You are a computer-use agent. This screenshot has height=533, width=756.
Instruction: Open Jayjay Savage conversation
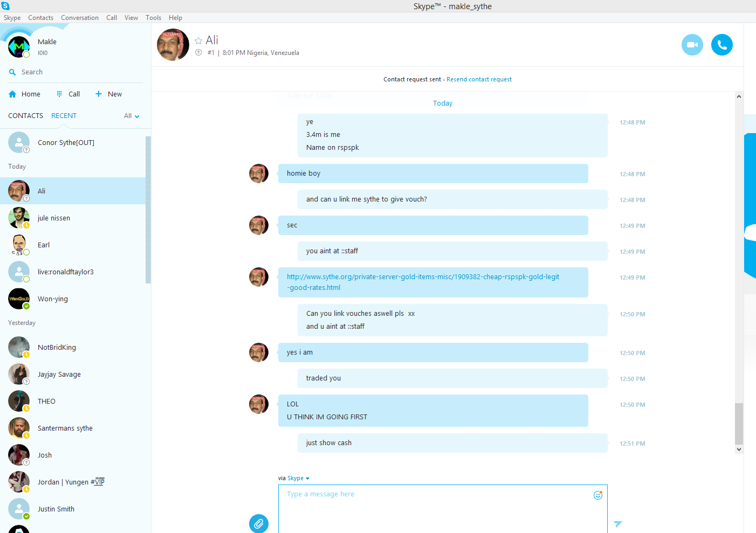73,374
